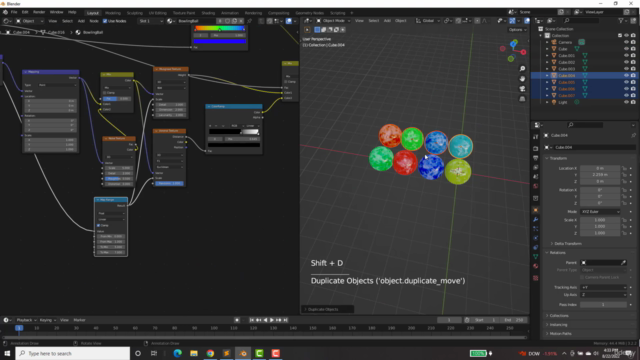640x360 pixels.
Task: Open the View Layer properties tab icon
Action: pyautogui.click(x=536, y=167)
